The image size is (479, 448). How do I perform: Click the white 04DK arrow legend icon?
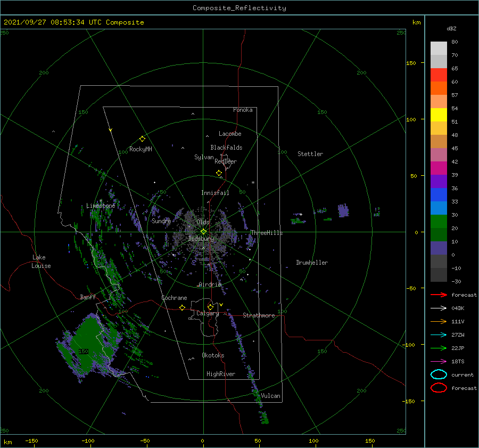coord(439,308)
